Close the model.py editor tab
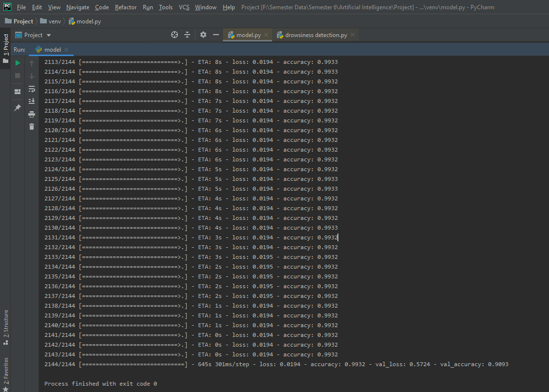 pos(266,35)
